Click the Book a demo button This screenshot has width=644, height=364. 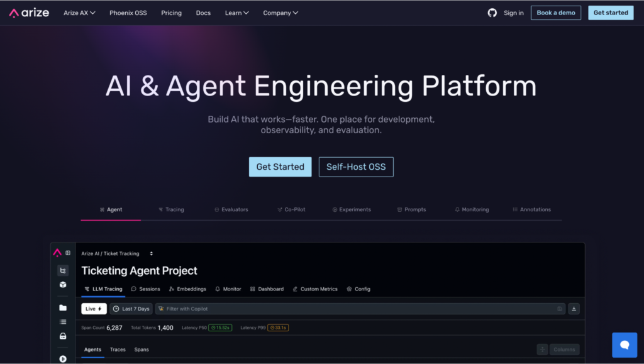(556, 13)
